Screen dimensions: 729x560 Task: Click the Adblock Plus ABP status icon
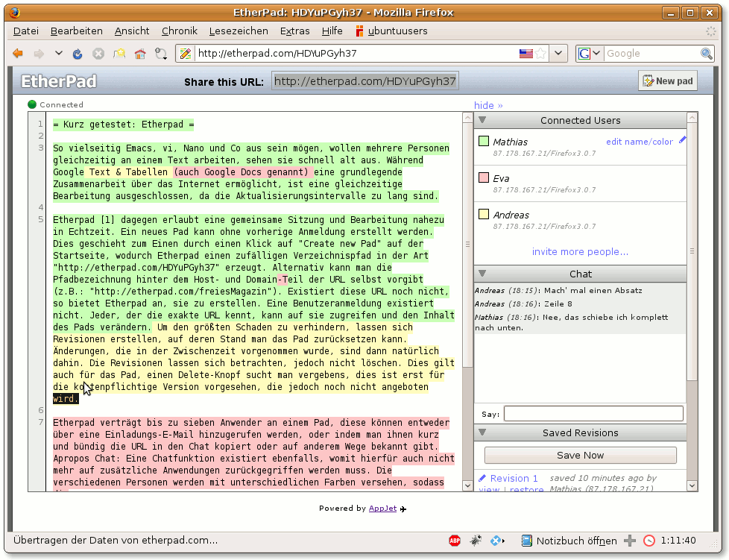pyautogui.click(x=455, y=541)
